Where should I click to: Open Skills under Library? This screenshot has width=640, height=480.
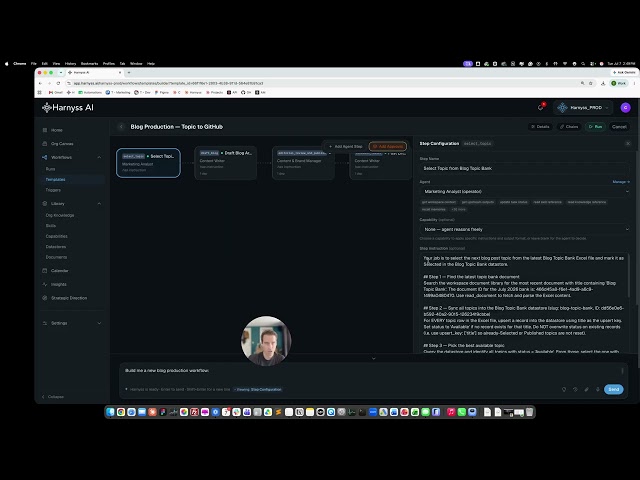(x=51, y=226)
